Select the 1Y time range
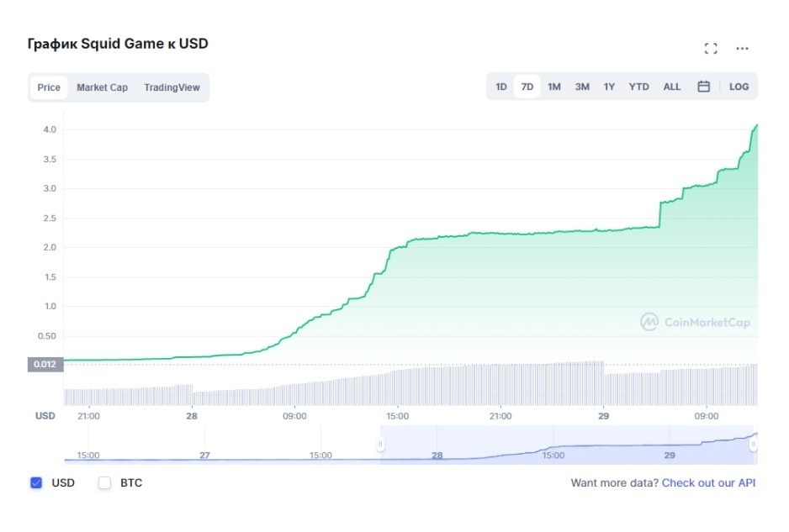Image resolution: width=789 pixels, height=532 pixels. 609,87
